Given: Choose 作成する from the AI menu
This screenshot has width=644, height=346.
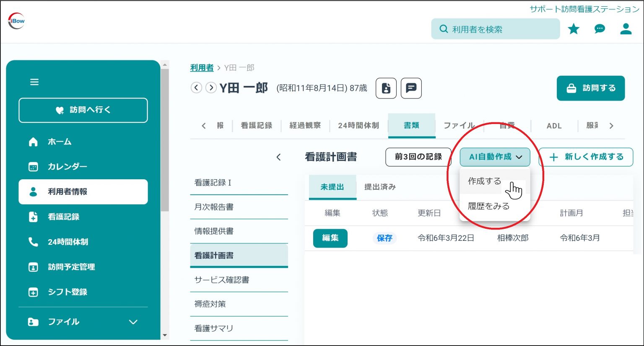Looking at the screenshot, I should (x=484, y=181).
